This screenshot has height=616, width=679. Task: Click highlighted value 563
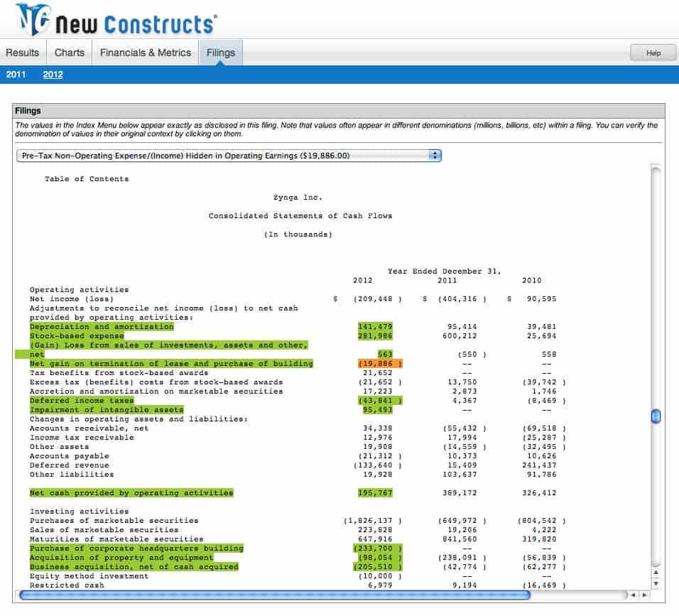385,355
